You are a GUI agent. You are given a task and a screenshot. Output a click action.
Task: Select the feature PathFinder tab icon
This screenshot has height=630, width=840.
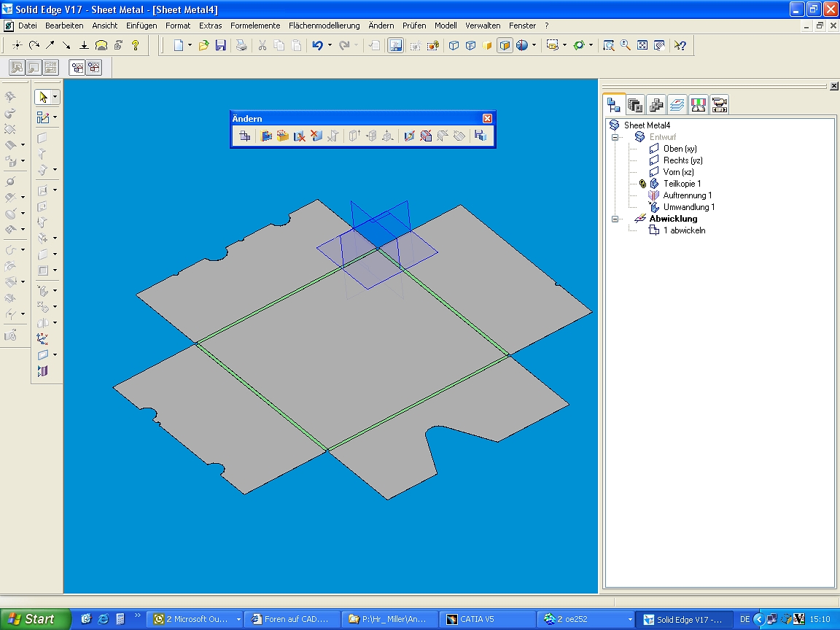614,105
